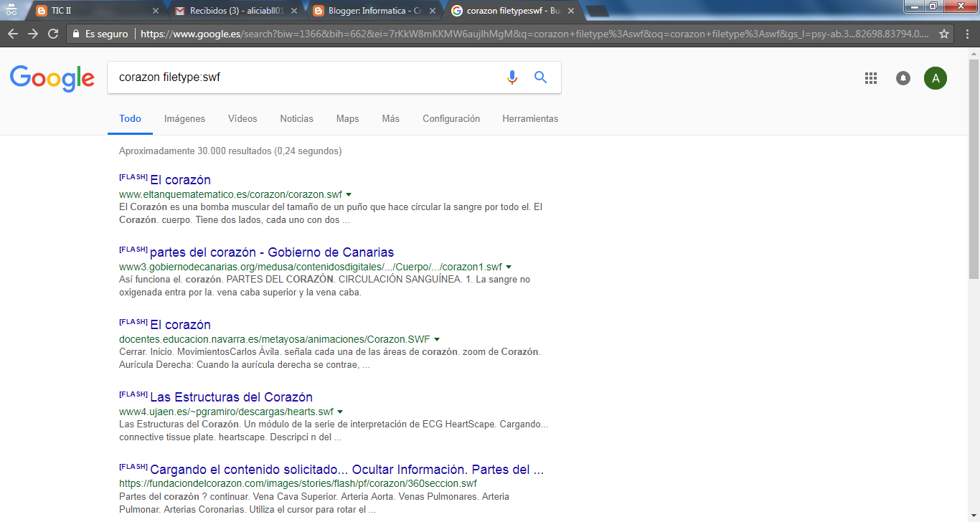Open Google notifications bell
The image size is (980, 522).
(903, 77)
